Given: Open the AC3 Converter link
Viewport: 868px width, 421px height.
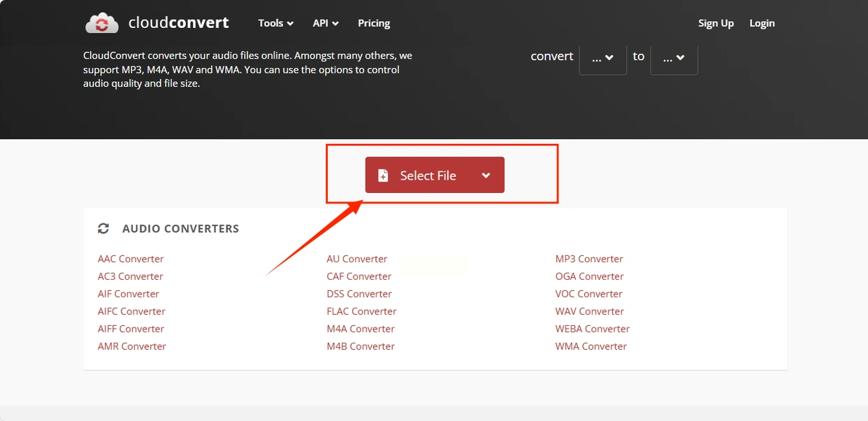Looking at the screenshot, I should point(131,276).
